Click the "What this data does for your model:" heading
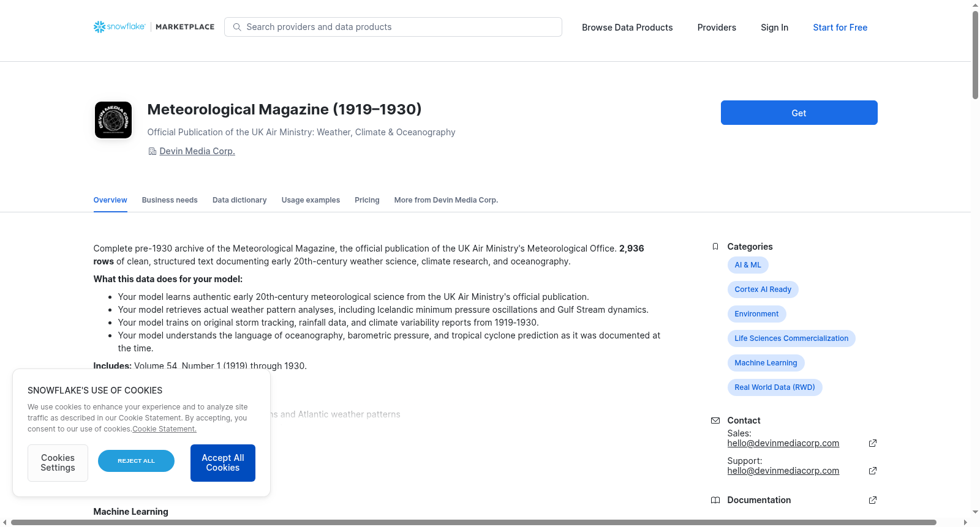Image resolution: width=980 pixels, height=527 pixels. (168, 279)
